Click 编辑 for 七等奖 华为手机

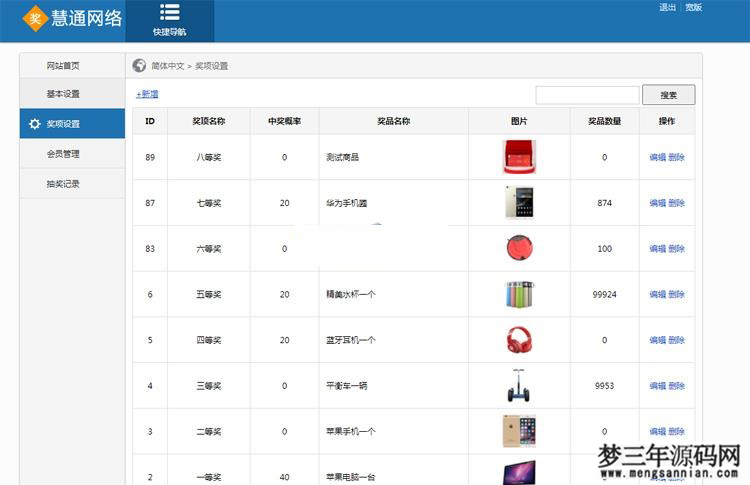point(658,203)
